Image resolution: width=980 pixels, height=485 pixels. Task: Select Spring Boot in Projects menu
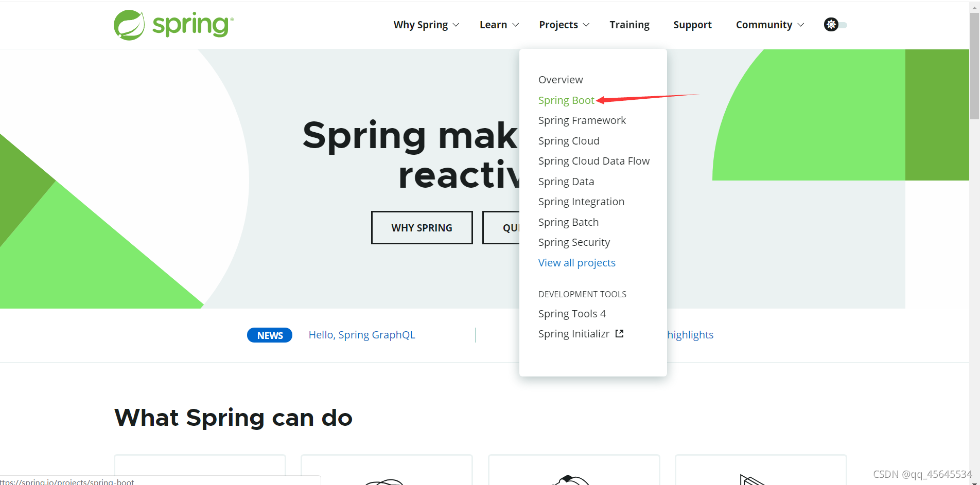point(566,100)
